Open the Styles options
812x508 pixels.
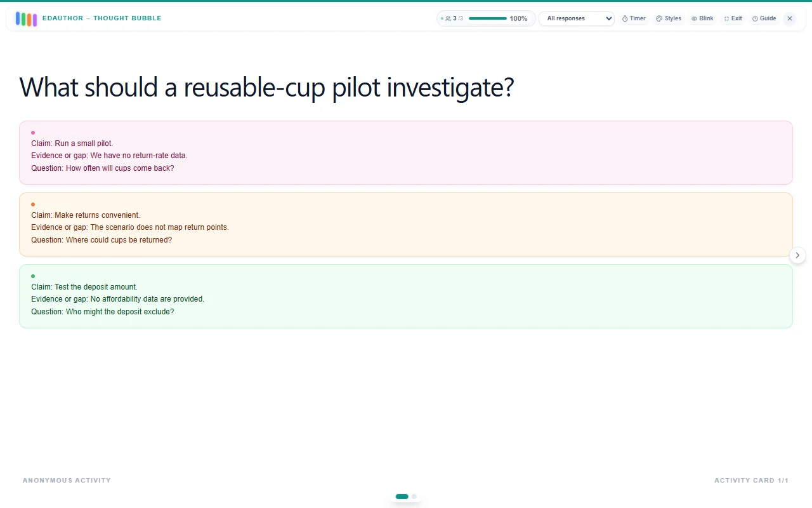tap(669, 18)
